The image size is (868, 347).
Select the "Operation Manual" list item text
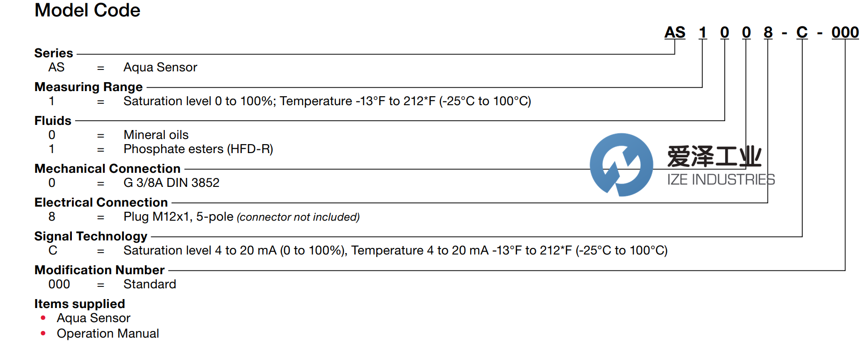click(108, 333)
